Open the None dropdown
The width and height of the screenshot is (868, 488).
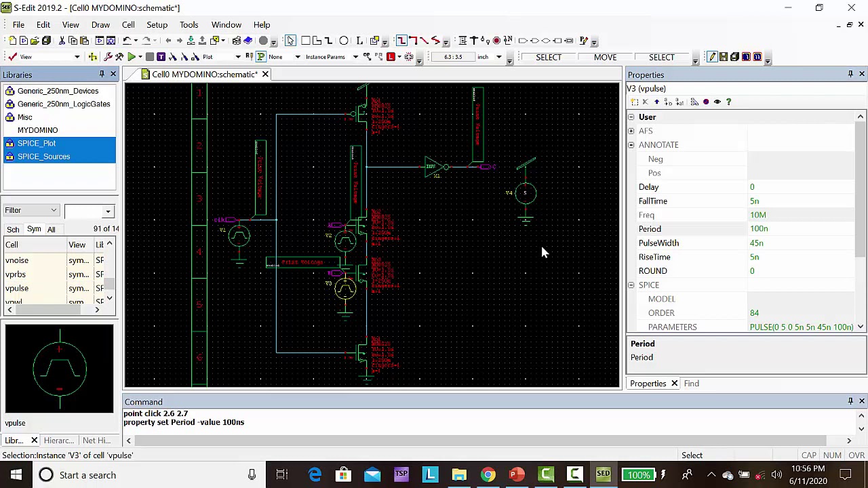[297, 57]
